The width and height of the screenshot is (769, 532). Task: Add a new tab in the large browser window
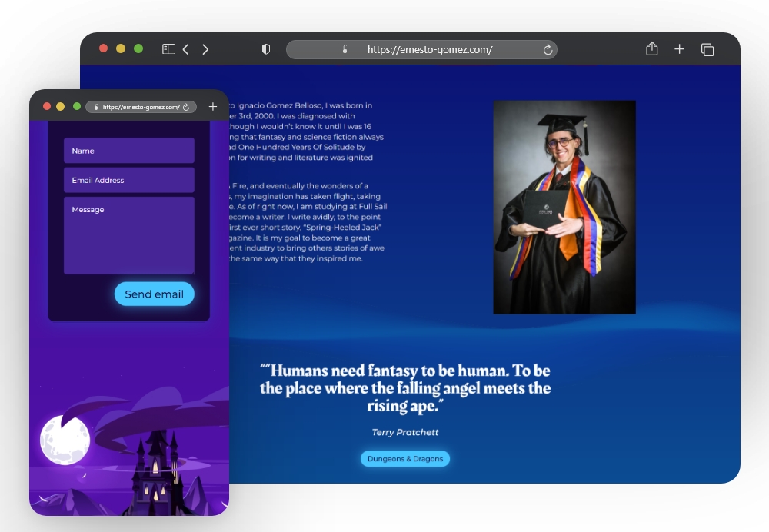click(x=679, y=49)
